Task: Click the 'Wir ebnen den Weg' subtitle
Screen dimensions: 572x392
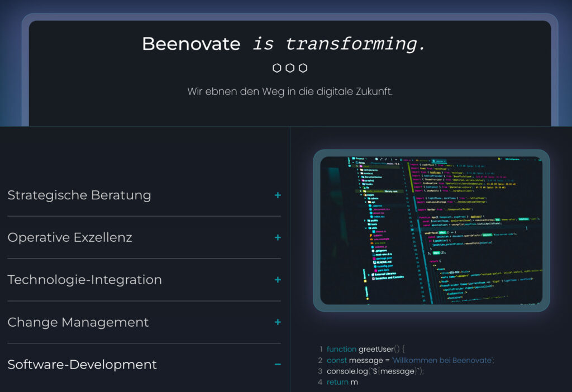Action: point(291,90)
